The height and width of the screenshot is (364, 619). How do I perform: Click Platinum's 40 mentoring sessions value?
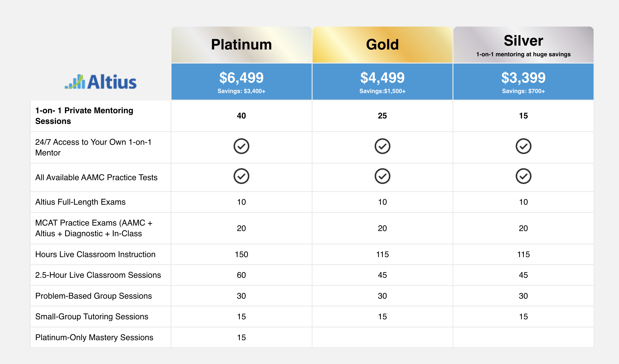(x=241, y=116)
